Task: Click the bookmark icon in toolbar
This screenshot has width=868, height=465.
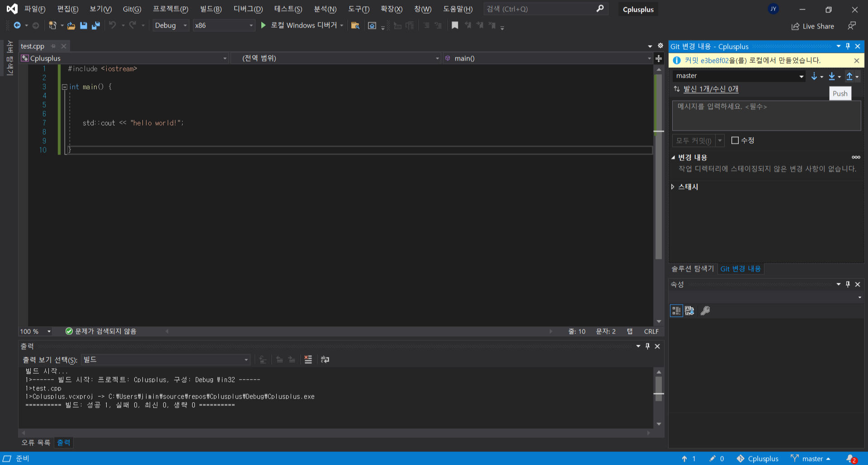Action: (x=455, y=25)
